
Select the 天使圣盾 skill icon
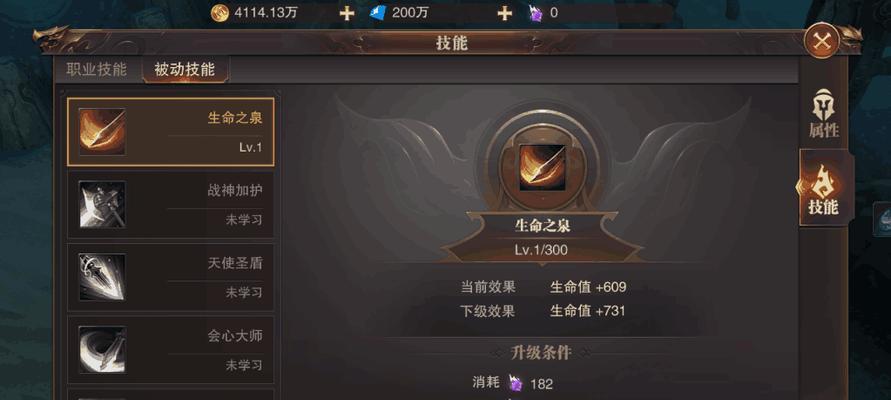102,277
